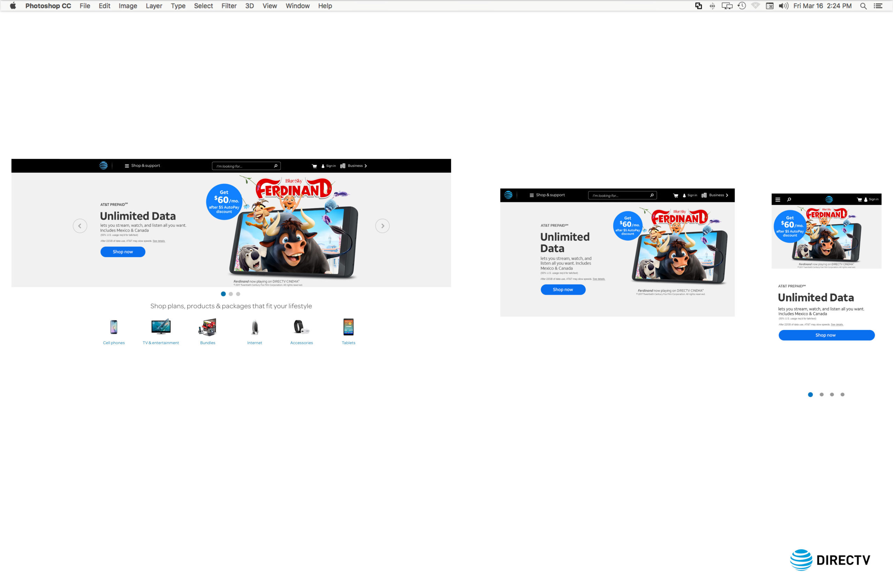
Task: Open Notification Center list icon
Action: pyautogui.click(x=878, y=6)
